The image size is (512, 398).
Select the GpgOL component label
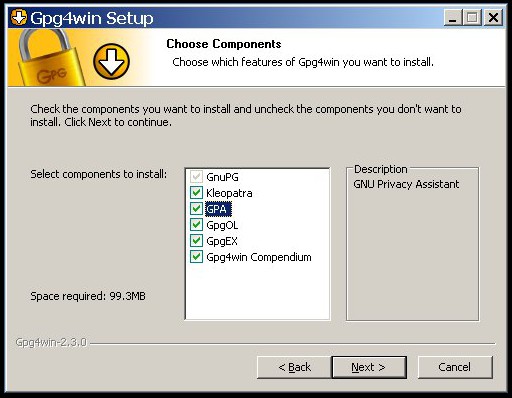[222, 225]
